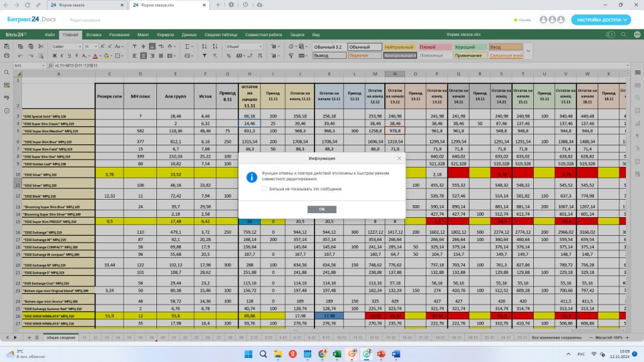The height and width of the screenshot is (362, 644).
Task: Click the center horizontal alignment icon
Action: coord(144,56)
